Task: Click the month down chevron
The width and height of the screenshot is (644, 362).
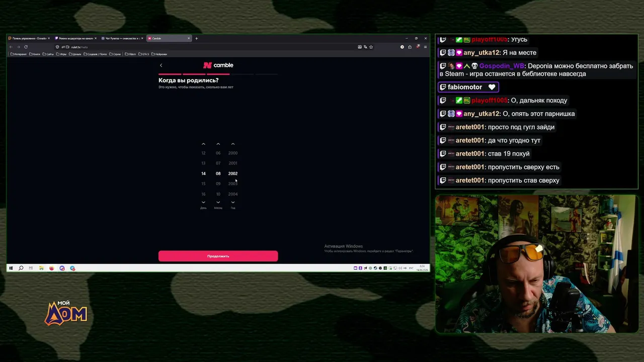Action: [x=218, y=202]
